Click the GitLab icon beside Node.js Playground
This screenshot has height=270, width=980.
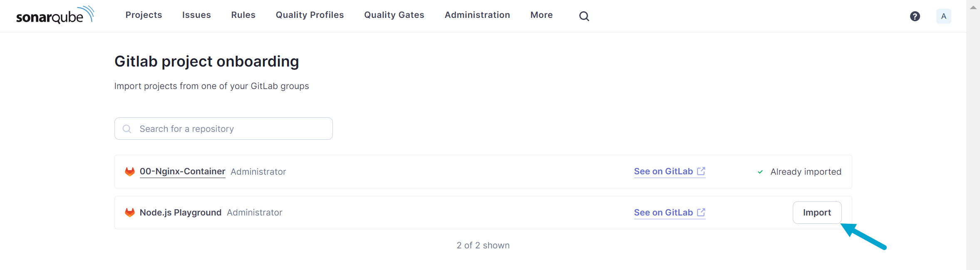(x=129, y=212)
